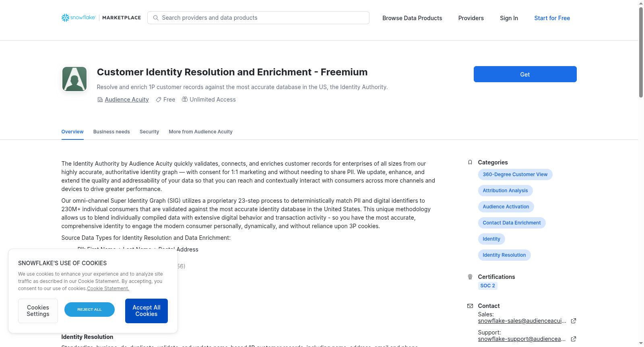Viewport: 644px width, 347px height.
Task: Click the page vertical scrollbar
Action: coord(641,52)
